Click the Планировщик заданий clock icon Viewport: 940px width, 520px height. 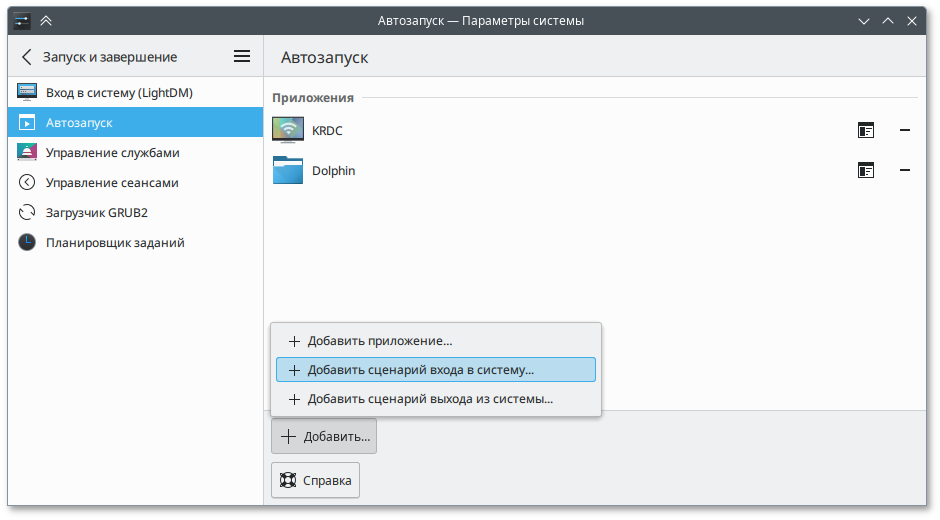pos(27,242)
